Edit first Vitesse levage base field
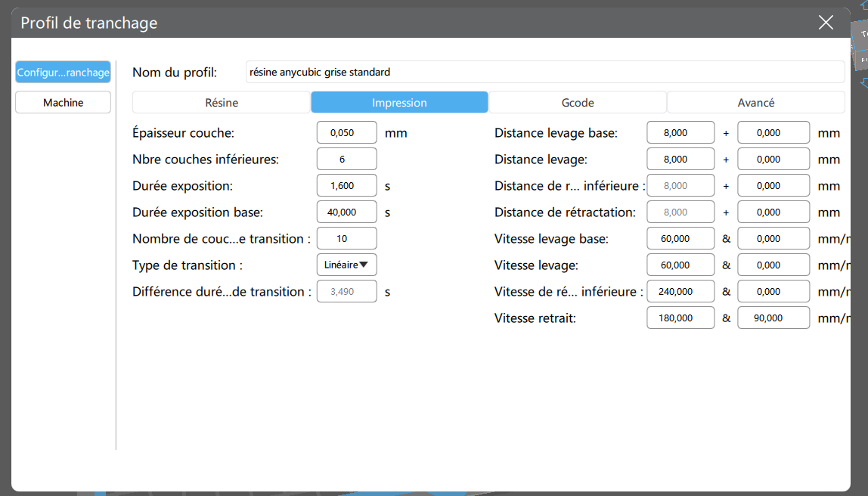This screenshot has height=496, width=868. pos(680,239)
